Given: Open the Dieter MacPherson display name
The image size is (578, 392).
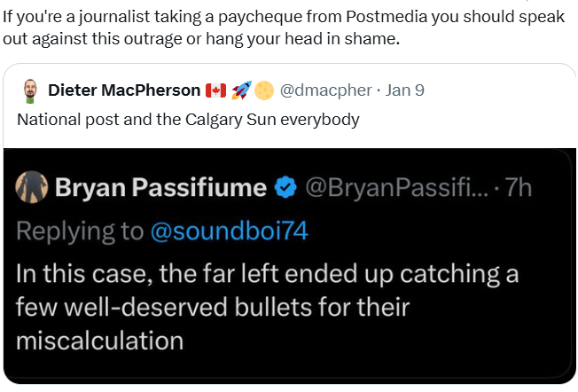Looking at the screenshot, I should (x=123, y=90).
